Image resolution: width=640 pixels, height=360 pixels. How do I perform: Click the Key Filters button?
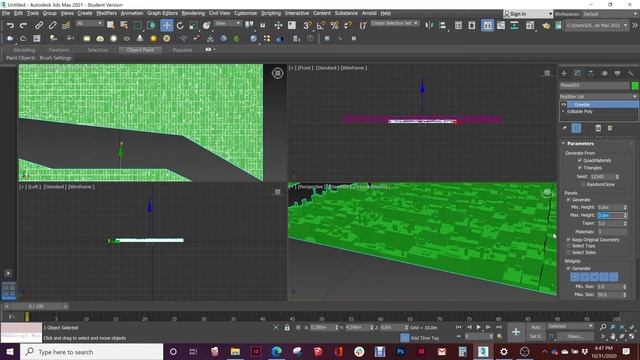[x=575, y=336]
